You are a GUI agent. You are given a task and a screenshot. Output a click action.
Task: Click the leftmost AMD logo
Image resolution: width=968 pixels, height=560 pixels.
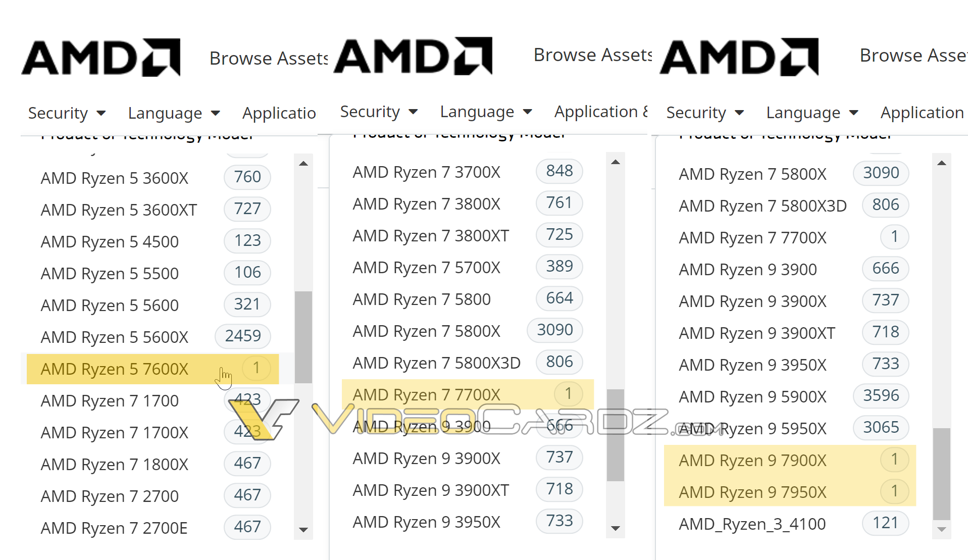(100, 57)
